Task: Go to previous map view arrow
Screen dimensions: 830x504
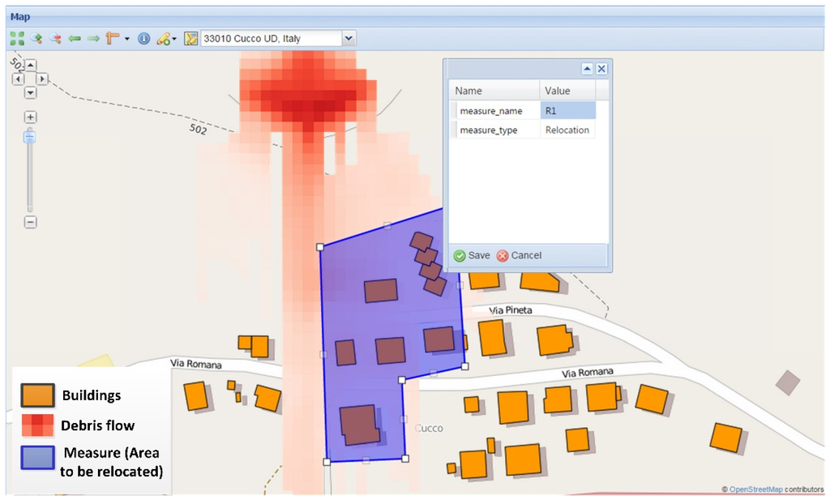Action: (75, 38)
